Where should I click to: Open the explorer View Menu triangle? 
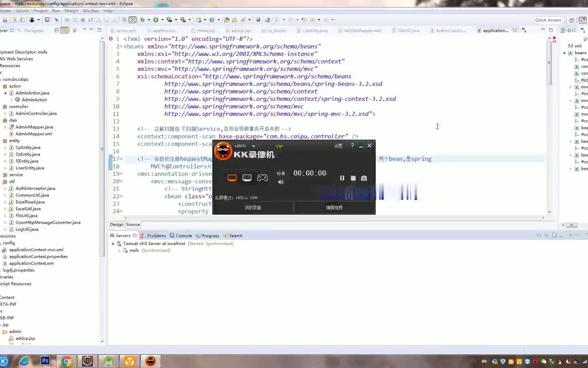click(x=84, y=30)
